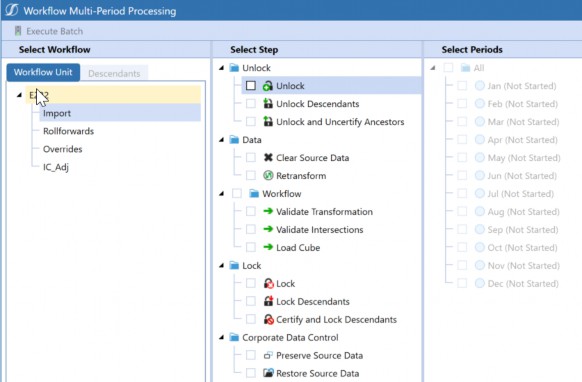Click the Jan status circle icon
Image resolution: width=582 pixels, height=382 pixels.
click(x=480, y=86)
